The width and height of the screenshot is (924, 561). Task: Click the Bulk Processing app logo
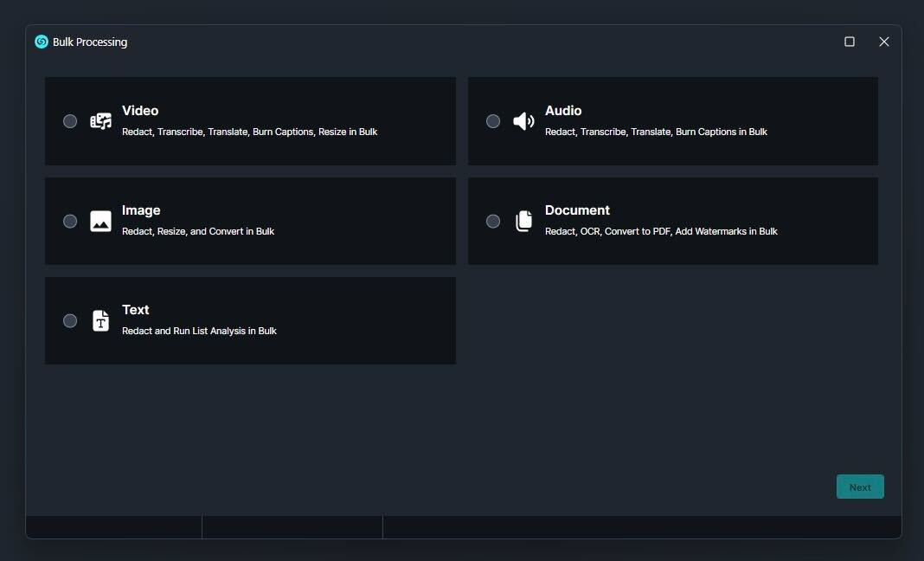(x=42, y=42)
